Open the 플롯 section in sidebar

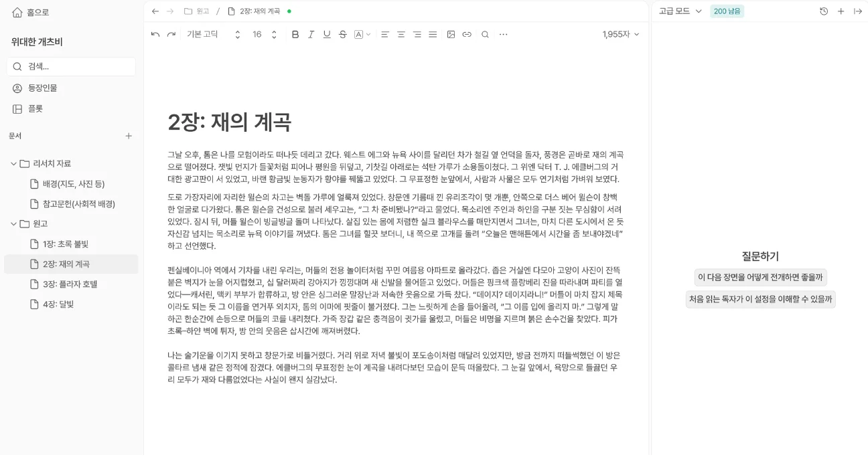tap(35, 108)
